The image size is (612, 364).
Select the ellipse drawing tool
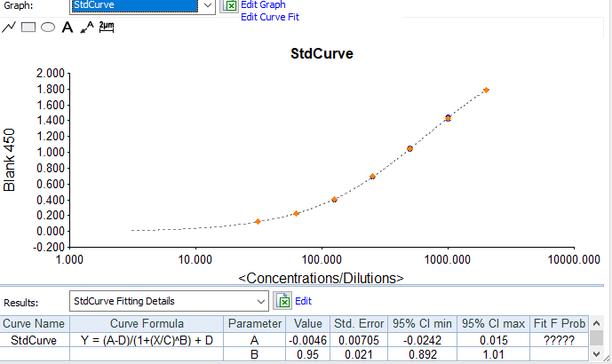coord(48,28)
